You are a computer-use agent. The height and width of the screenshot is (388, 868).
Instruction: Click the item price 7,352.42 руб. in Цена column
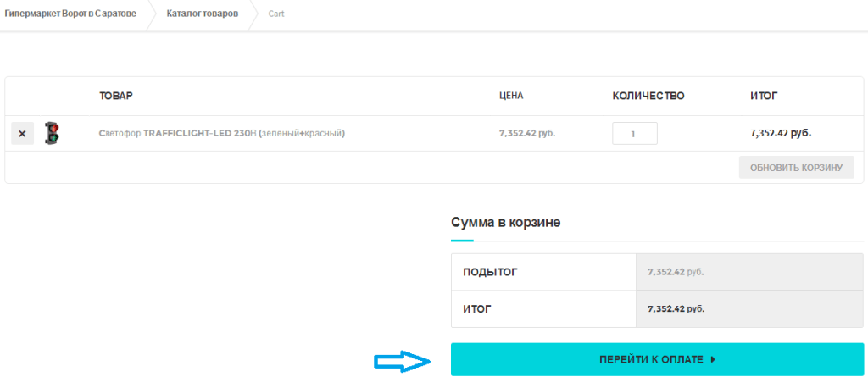527,133
